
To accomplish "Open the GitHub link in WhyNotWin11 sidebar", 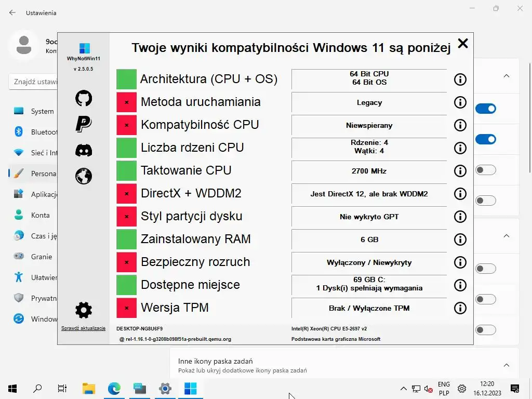I will [84, 98].
